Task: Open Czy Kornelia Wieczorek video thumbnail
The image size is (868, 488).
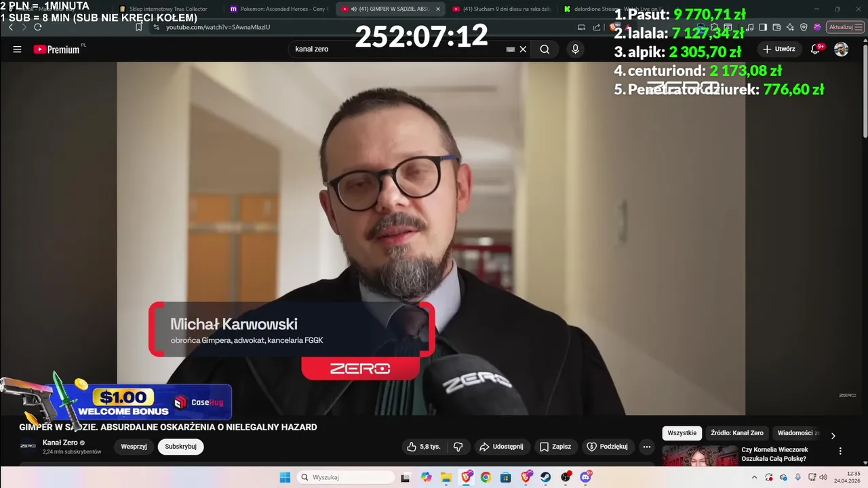Action: click(x=700, y=455)
